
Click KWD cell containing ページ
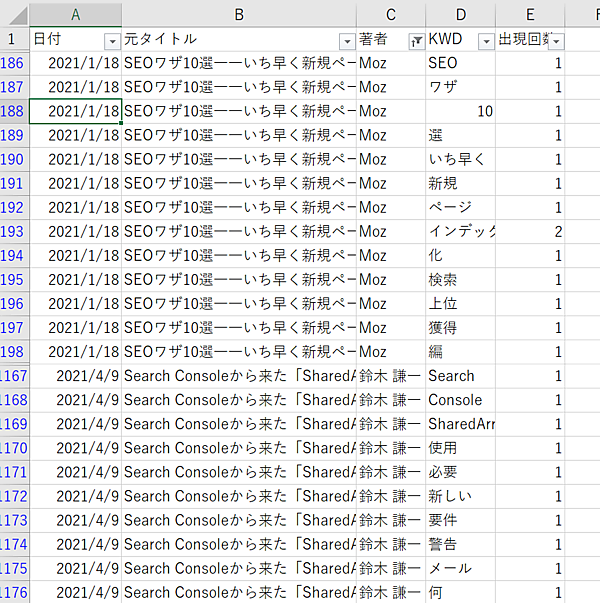click(461, 208)
